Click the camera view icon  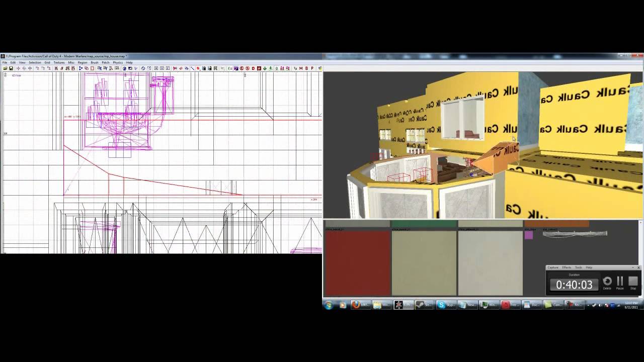pos(130,68)
